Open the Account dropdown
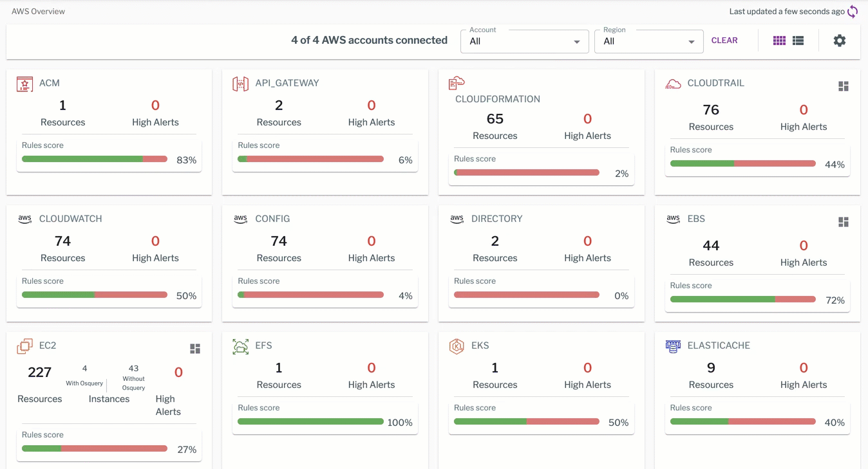 (525, 41)
